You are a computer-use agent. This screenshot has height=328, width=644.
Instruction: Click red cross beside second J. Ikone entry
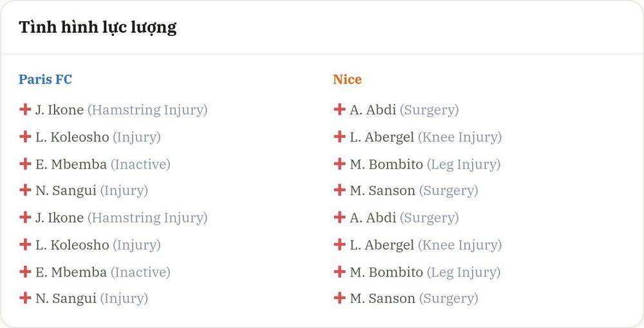pos(25,217)
